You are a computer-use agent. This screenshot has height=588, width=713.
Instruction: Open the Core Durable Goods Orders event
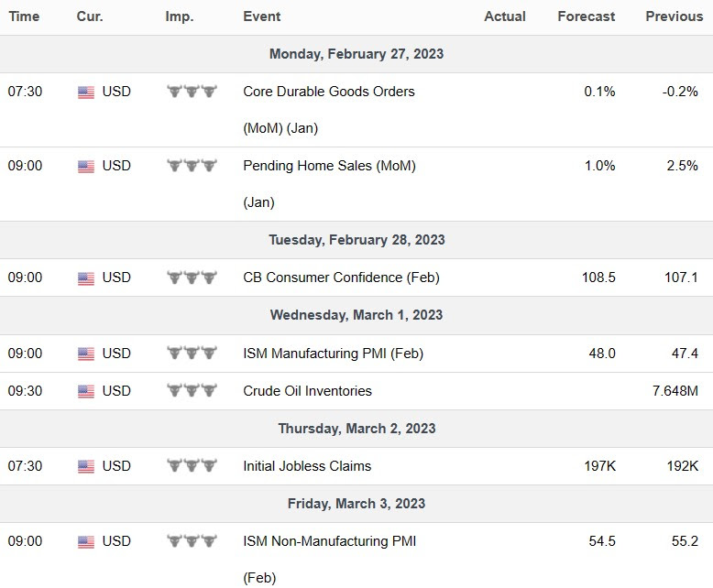pyautogui.click(x=328, y=92)
